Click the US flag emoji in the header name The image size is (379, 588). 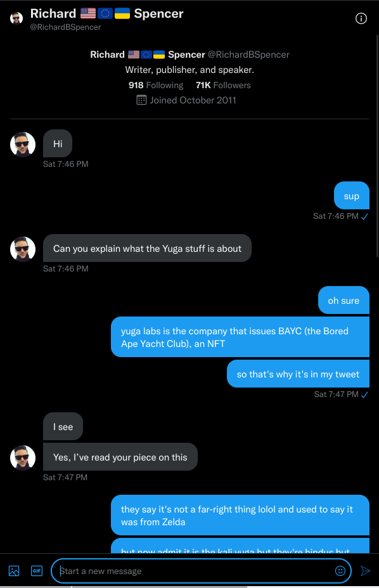click(x=87, y=13)
